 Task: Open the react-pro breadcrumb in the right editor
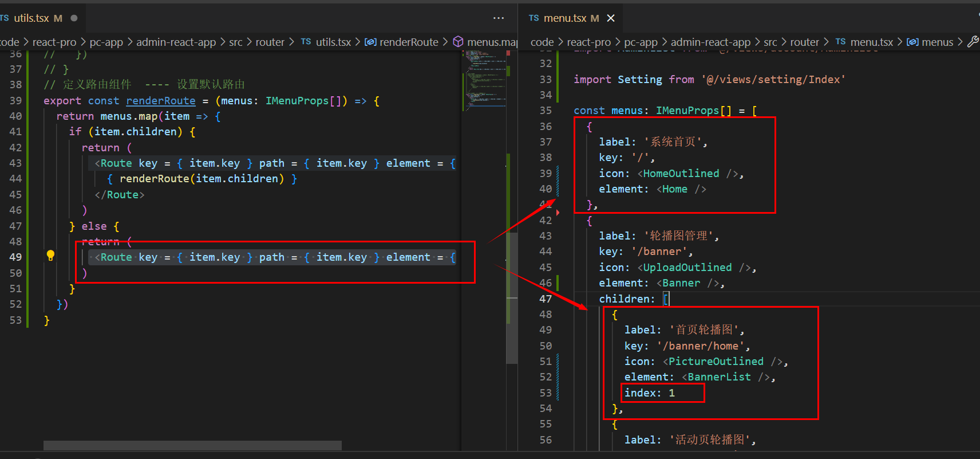[x=588, y=42]
